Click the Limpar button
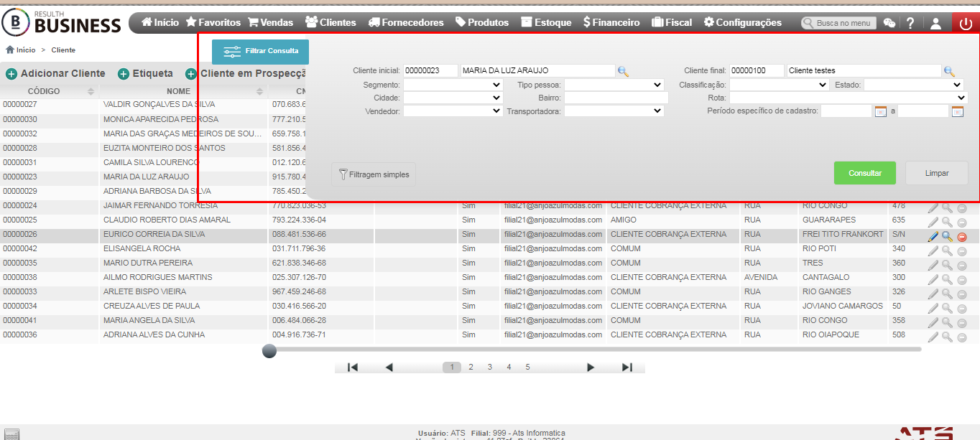Screen dimensions: 980x440 point(937,173)
